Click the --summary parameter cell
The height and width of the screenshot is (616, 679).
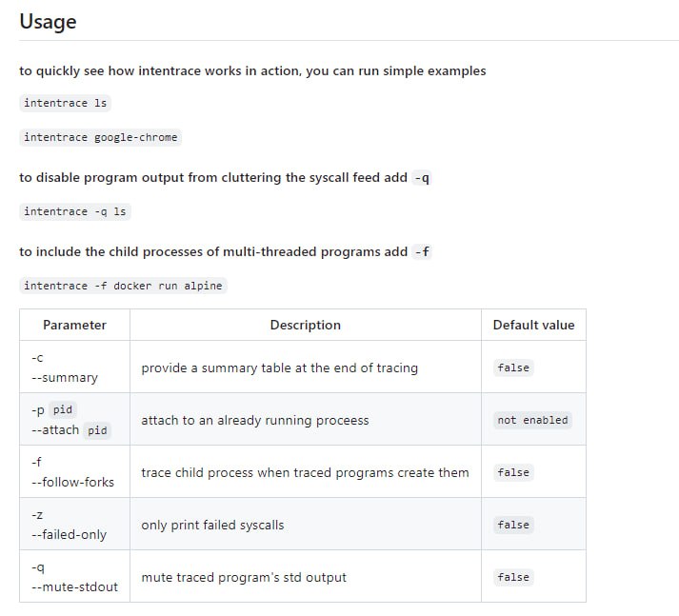[x=65, y=377]
